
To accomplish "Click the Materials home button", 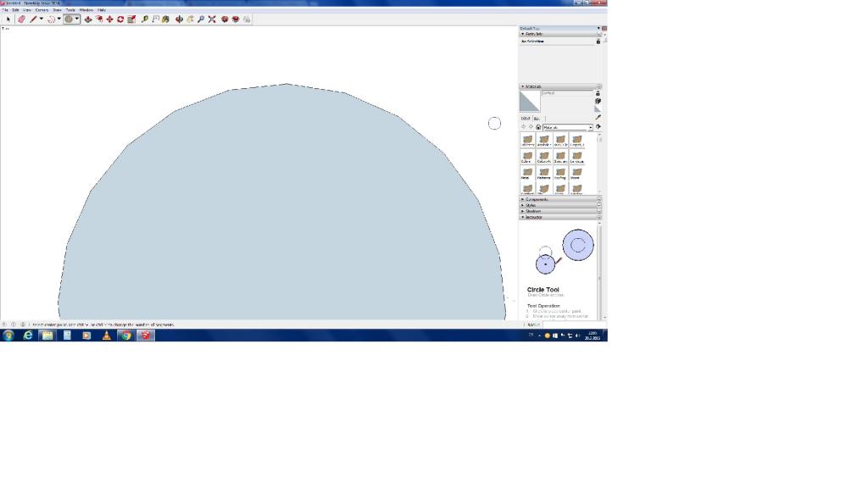I will pos(538,127).
